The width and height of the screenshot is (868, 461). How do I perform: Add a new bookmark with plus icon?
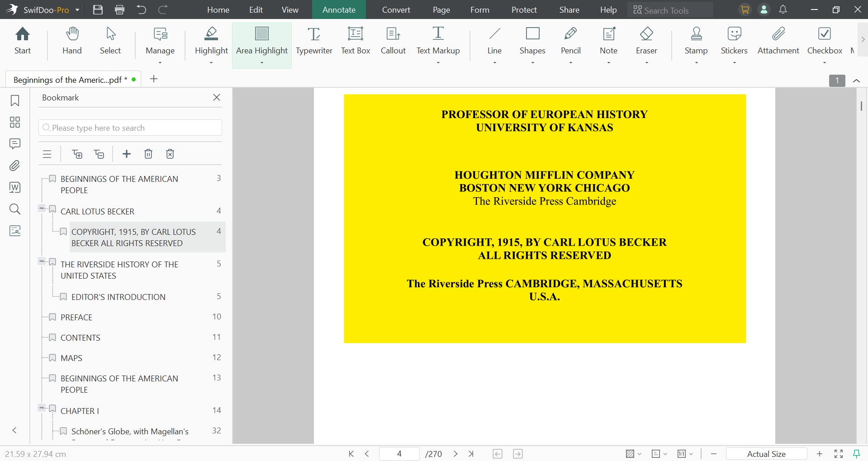[x=127, y=154]
